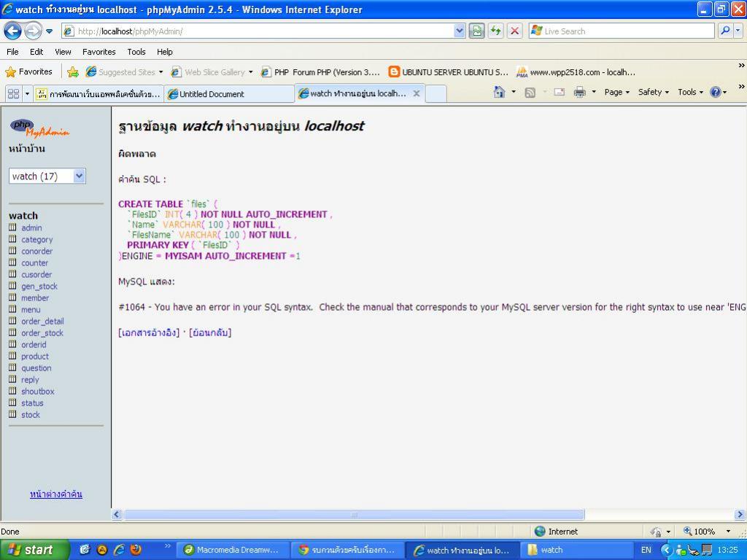Viewport: 747px width, 560px height.
Task: Click the horizontal scrollbar thumb
Action: (354, 514)
